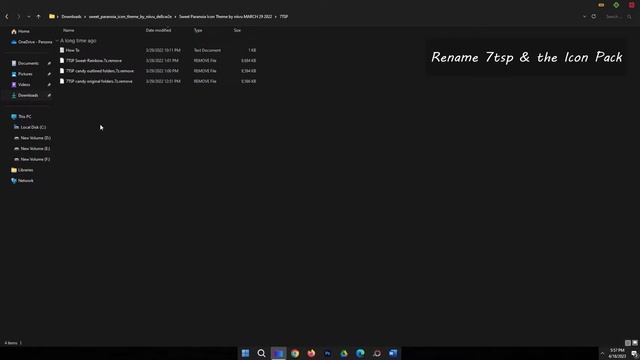This screenshot has width=640, height=360.
Task: Open the taskbar clock and date
Action: 617,353
